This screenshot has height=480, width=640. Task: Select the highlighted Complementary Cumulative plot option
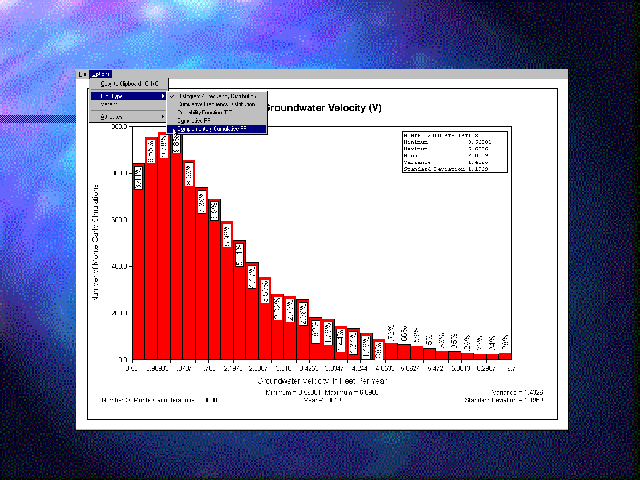coord(217,129)
